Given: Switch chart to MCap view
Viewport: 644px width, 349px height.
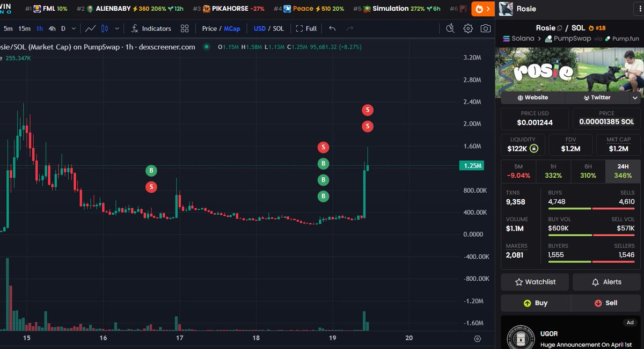Looking at the screenshot, I should click(232, 28).
